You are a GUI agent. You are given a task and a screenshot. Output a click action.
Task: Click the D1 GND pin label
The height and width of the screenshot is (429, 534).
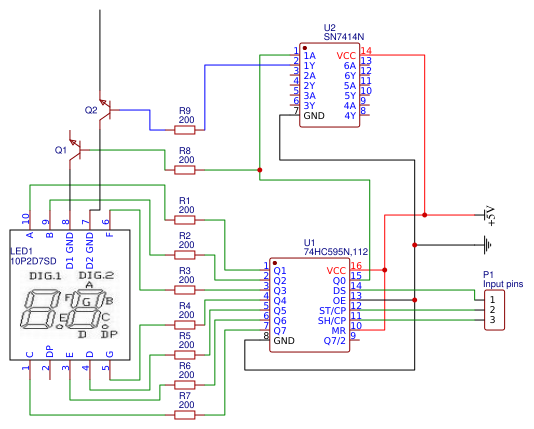click(69, 251)
